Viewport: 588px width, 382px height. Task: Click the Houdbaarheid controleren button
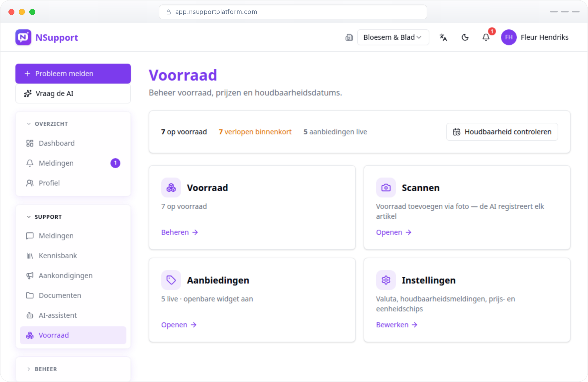coord(502,132)
